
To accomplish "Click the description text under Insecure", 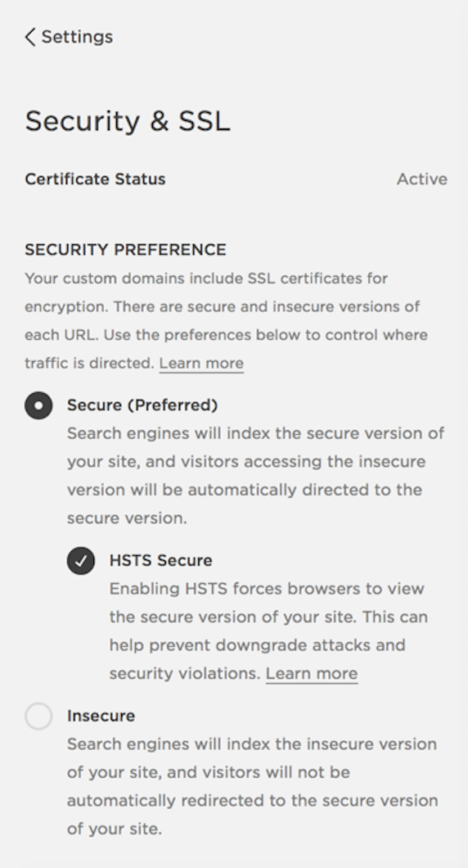I will click(253, 787).
